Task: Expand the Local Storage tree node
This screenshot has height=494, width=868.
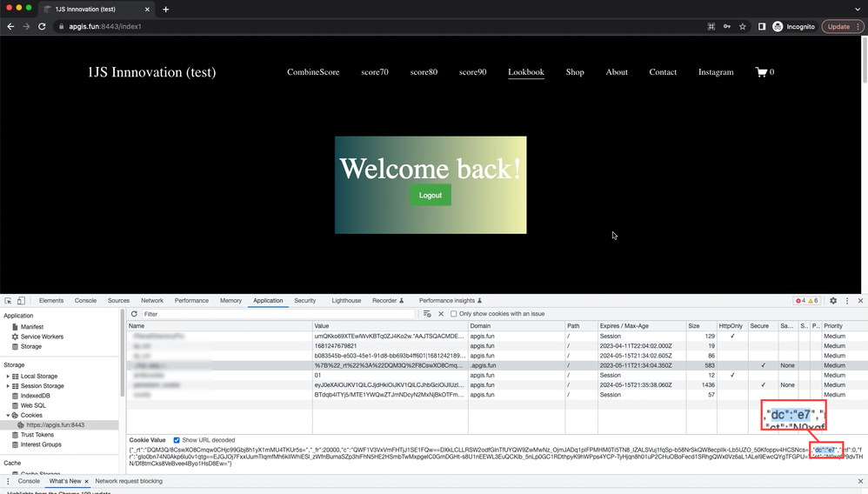Action: tap(8, 377)
